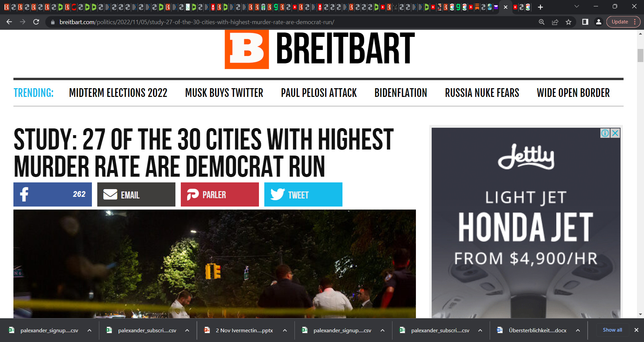
Task: Open the Update button's three-dot menu
Action: 635,22
